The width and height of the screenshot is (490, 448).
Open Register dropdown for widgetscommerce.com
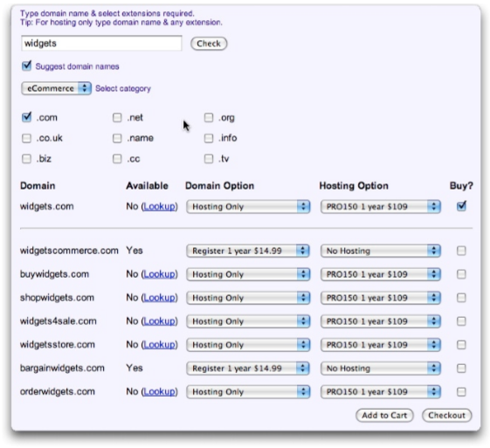248,251
